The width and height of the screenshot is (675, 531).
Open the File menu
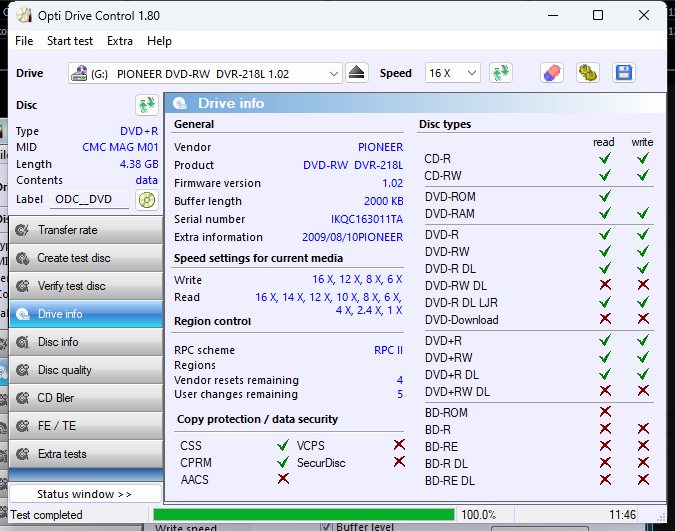(x=24, y=41)
